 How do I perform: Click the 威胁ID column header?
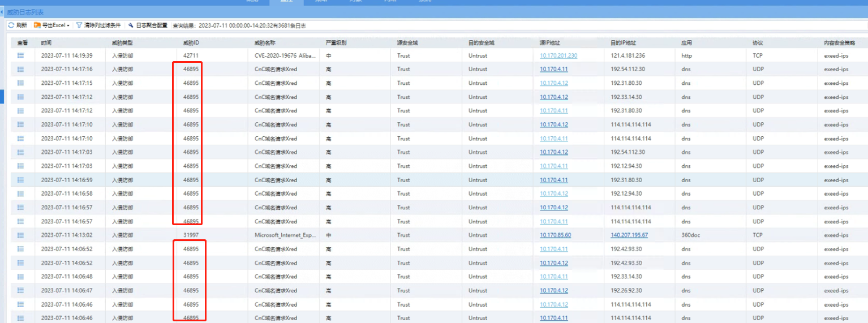(191, 42)
